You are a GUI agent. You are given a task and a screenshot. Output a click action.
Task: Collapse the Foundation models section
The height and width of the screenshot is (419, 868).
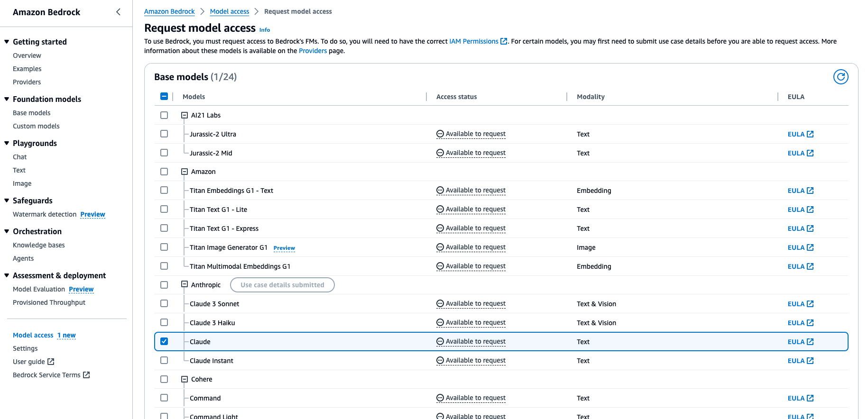[7, 99]
